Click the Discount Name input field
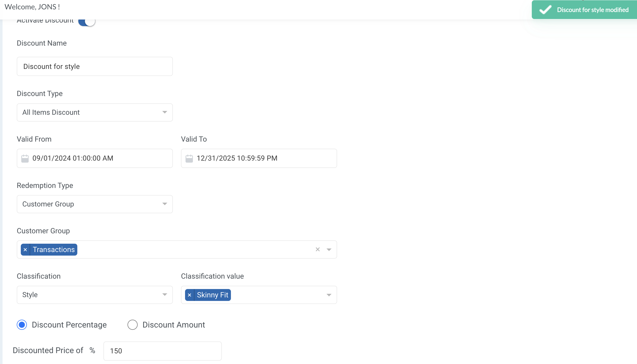Screen dimensions: 637x364 click(95, 66)
